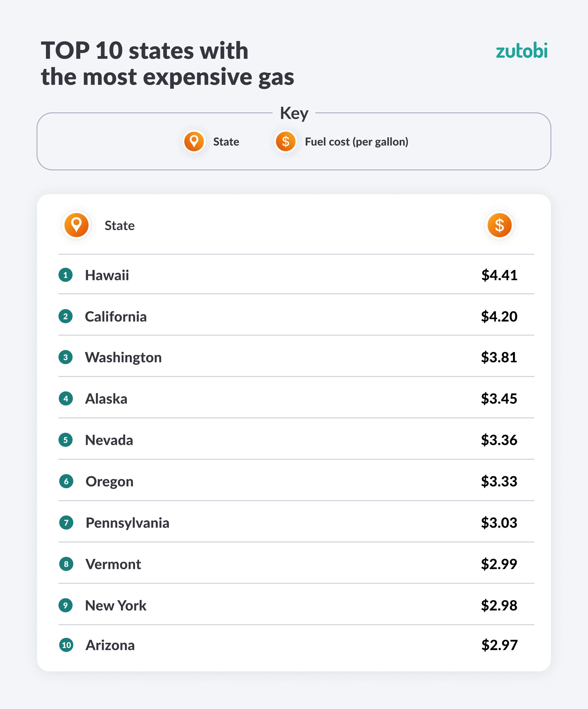The height and width of the screenshot is (709, 588).
Task: Click the 'Fuel cost (per gallon)' label
Action: [356, 142]
